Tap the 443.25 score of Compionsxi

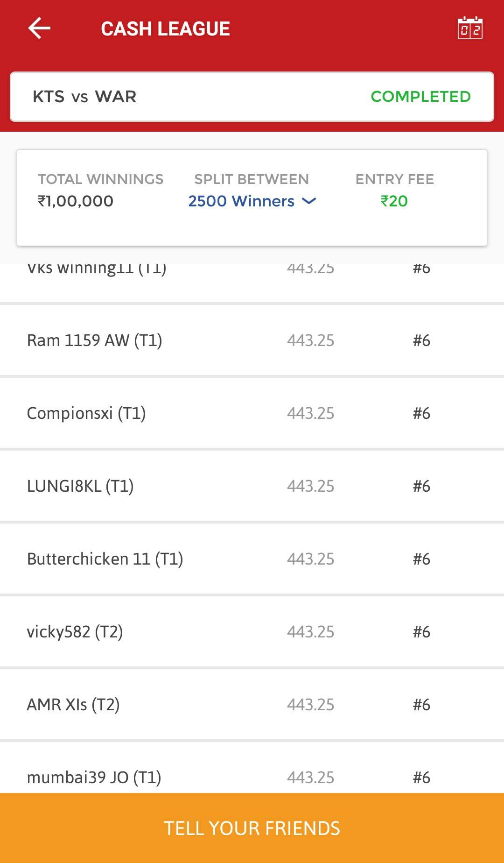click(x=311, y=413)
